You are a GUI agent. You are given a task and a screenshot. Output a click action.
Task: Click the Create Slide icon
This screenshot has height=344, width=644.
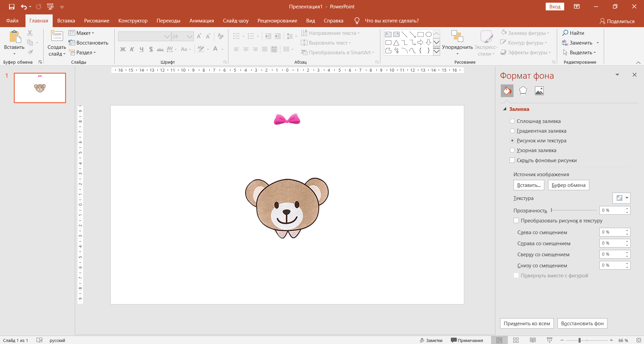pyautogui.click(x=57, y=36)
